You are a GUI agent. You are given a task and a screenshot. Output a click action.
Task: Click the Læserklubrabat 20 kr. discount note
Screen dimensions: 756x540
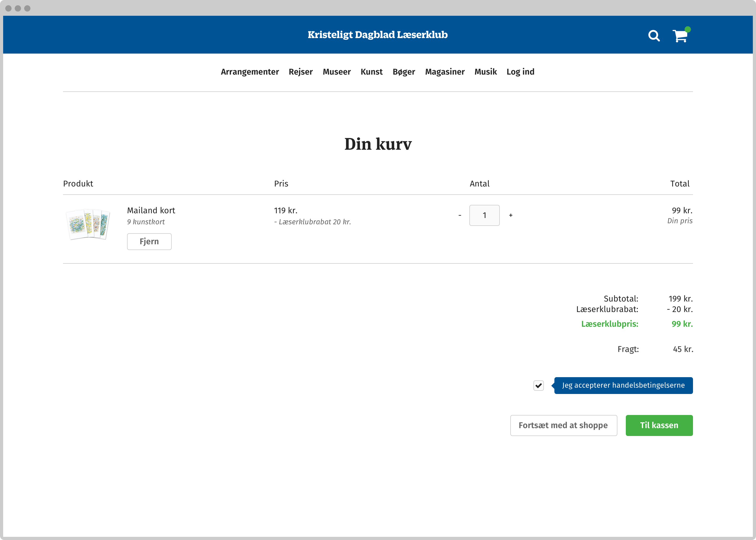click(x=312, y=222)
